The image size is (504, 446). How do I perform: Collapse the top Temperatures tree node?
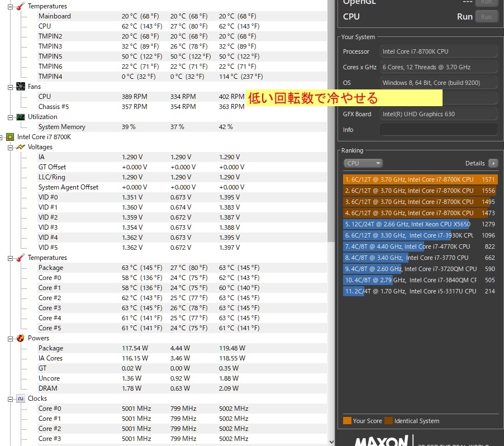[x=10, y=7]
